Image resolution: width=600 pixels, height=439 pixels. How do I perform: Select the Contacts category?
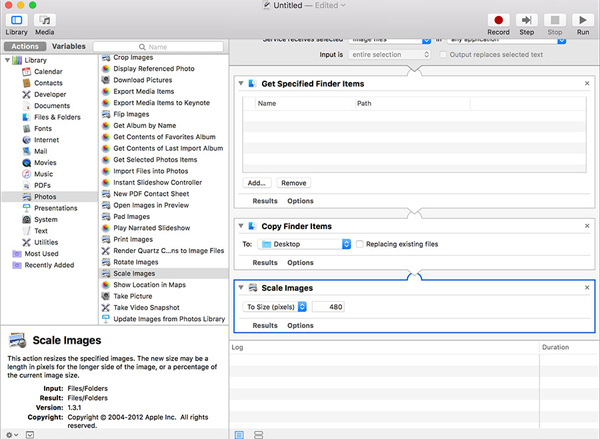pyautogui.click(x=48, y=83)
